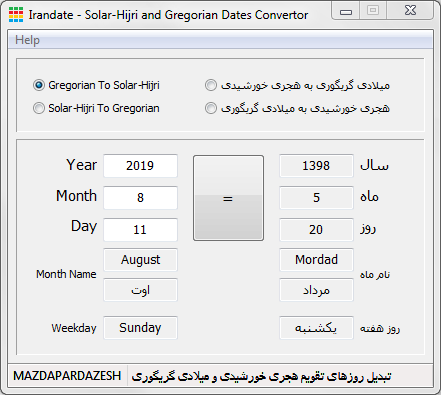Click the Gregorian Month field showing 8
Screen dimensions: 441x395
(140, 198)
